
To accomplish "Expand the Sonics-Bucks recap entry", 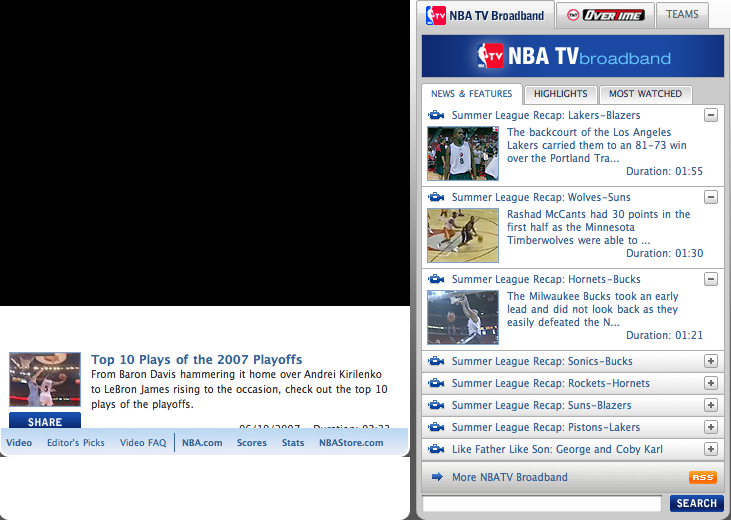I will pyautogui.click(x=710, y=361).
